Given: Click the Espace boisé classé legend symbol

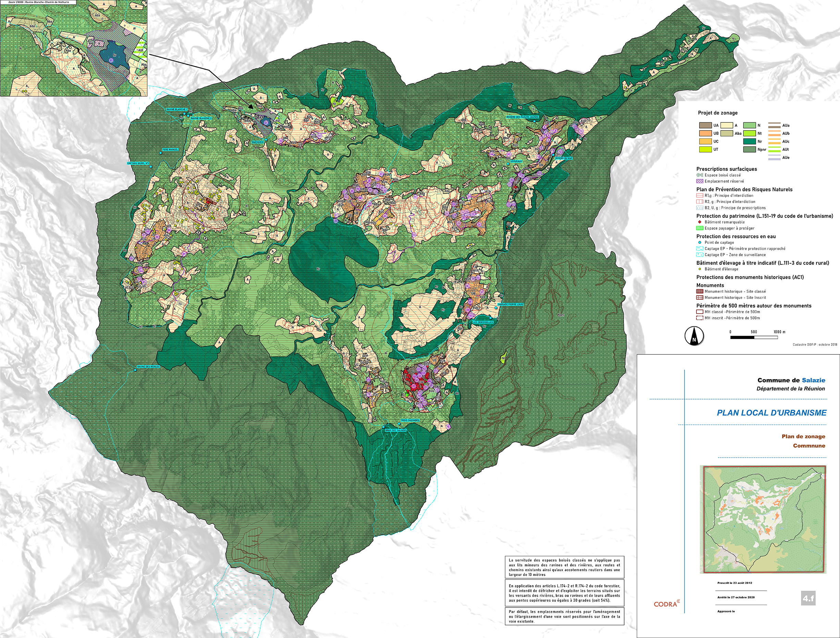Looking at the screenshot, I should (700, 175).
